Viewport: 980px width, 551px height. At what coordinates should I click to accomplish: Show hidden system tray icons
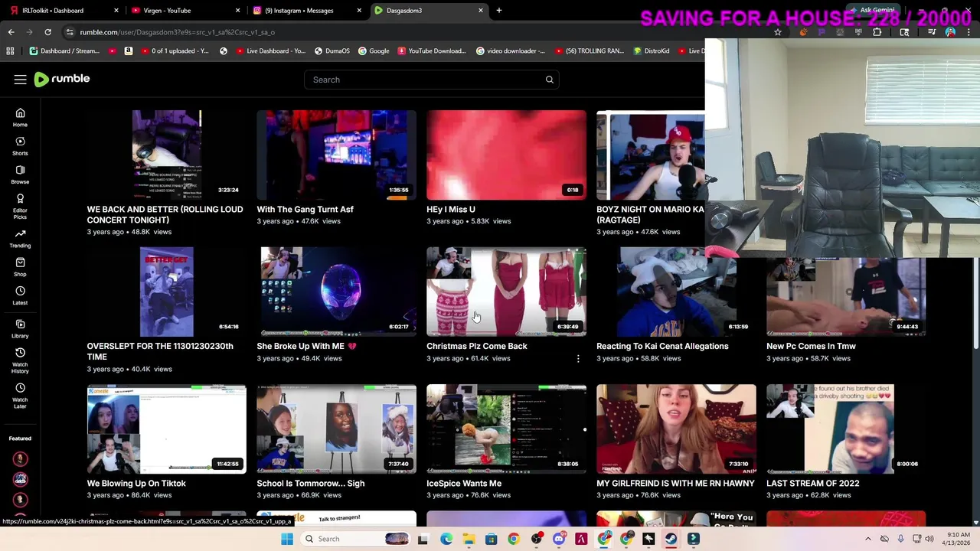(867, 539)
